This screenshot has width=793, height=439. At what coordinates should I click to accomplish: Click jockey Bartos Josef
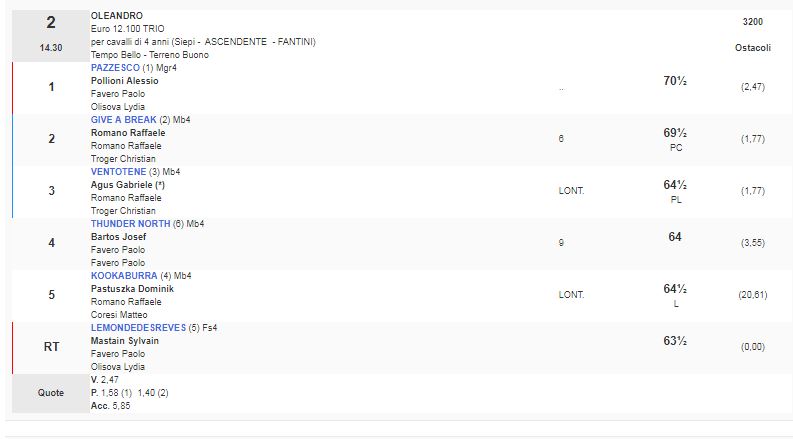pos(118,237)
